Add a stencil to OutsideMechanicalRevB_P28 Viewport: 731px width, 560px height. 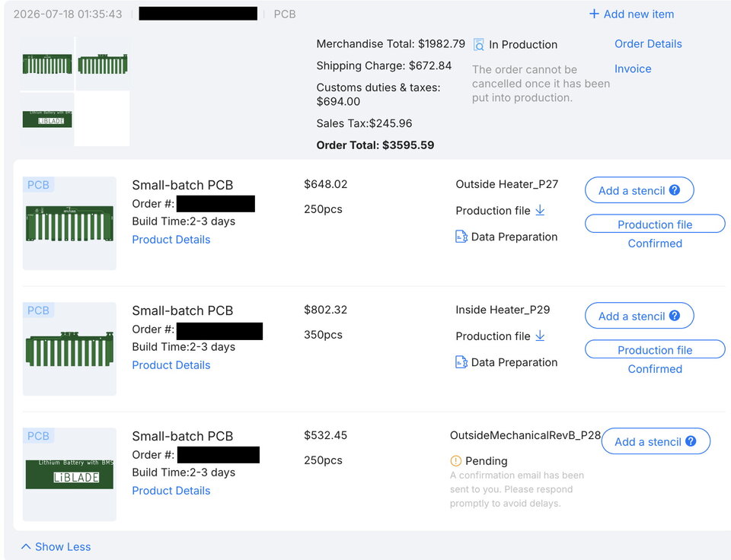pyautogui.click(x=656, y=441)
